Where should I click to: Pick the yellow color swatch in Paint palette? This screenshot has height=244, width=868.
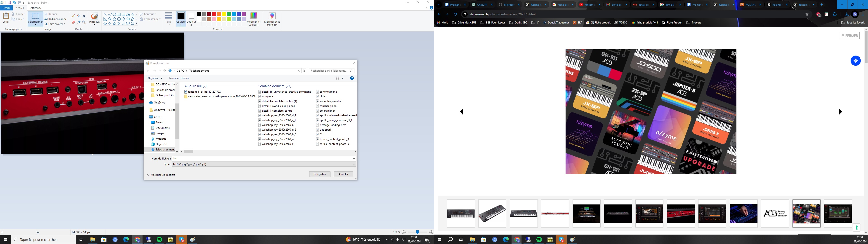pos(224,14)
